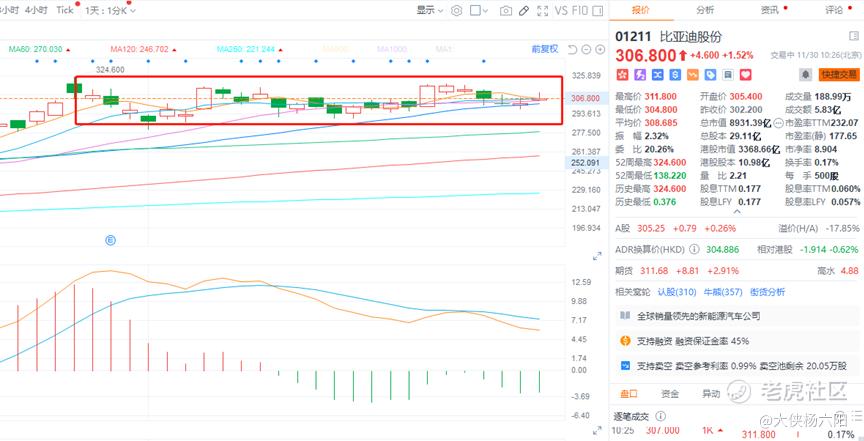Screen dimensions: 864x441
Task: Click the info icon beside 逐笔成交
Action: (x=660, y=416)
